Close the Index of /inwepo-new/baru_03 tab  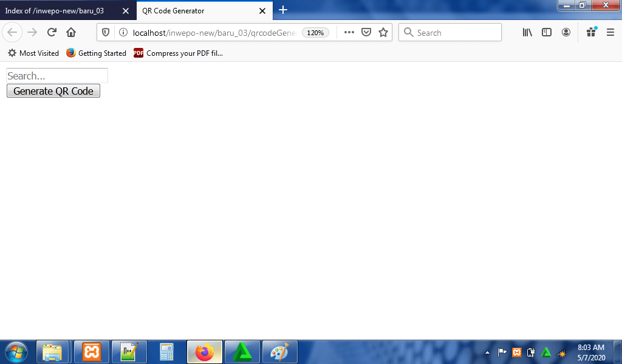126,11
